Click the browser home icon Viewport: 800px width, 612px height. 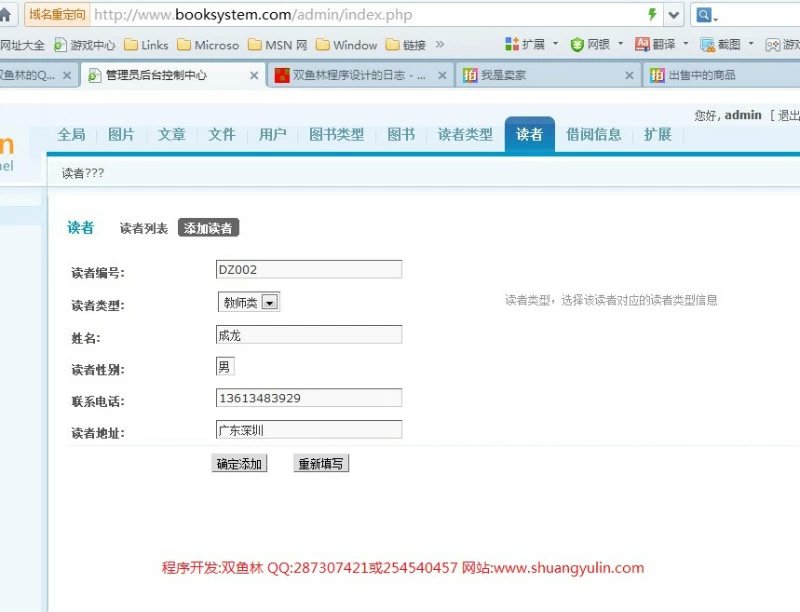pos(5,15)
